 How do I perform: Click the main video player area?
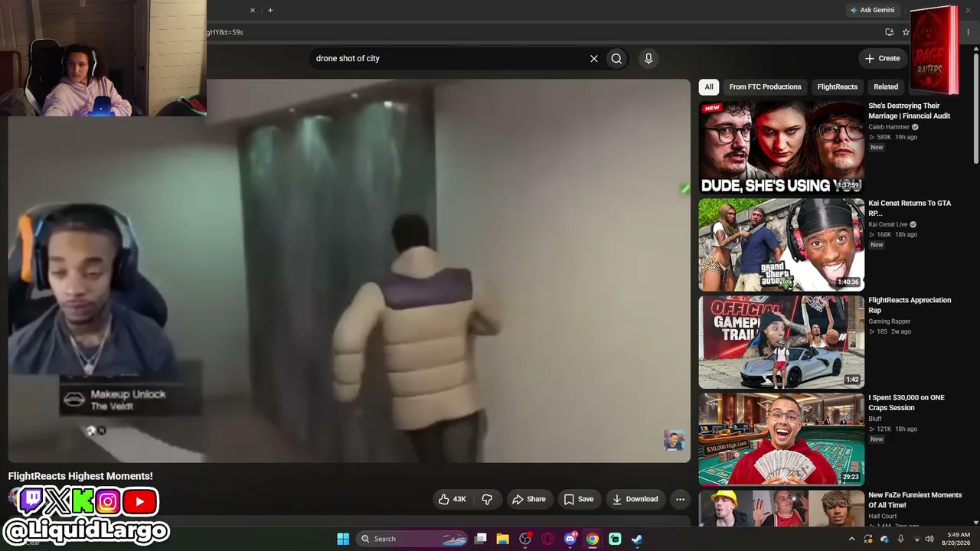(349, 271)
